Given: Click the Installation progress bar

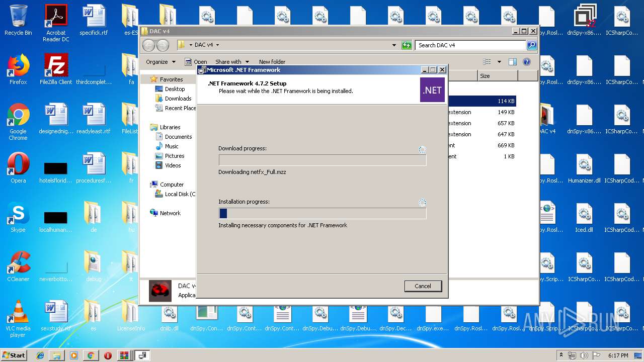Looking at the screenshot, I should tap(323, 213).
